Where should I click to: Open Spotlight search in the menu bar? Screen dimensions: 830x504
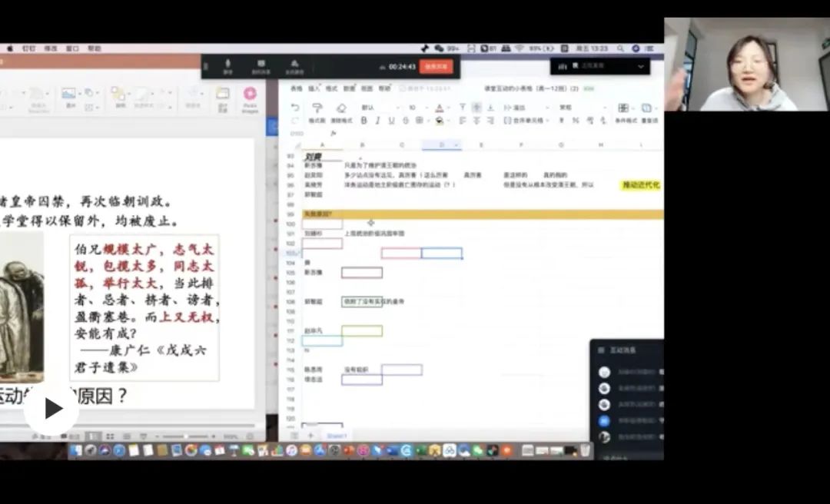click(x=620, y=48)
